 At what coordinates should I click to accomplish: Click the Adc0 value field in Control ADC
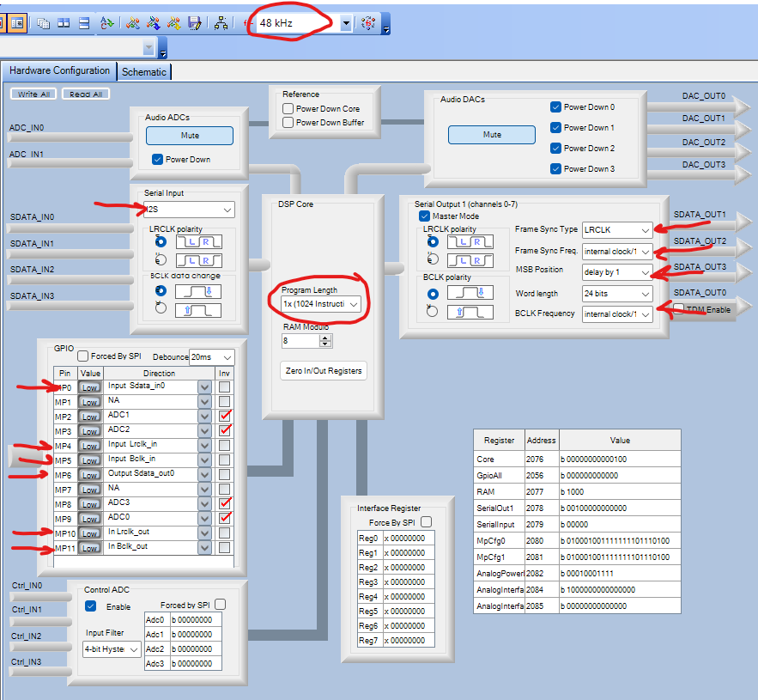(x=197, y=620)
